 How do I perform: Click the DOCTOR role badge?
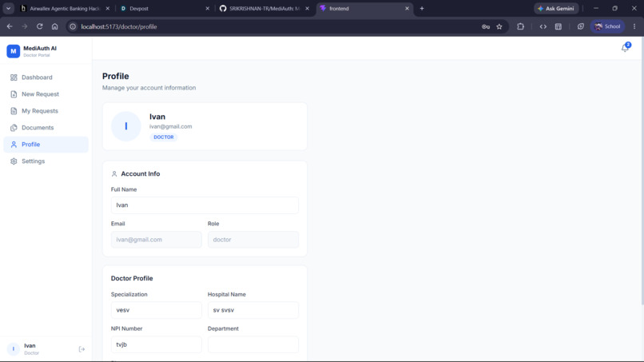click(164, 137)
